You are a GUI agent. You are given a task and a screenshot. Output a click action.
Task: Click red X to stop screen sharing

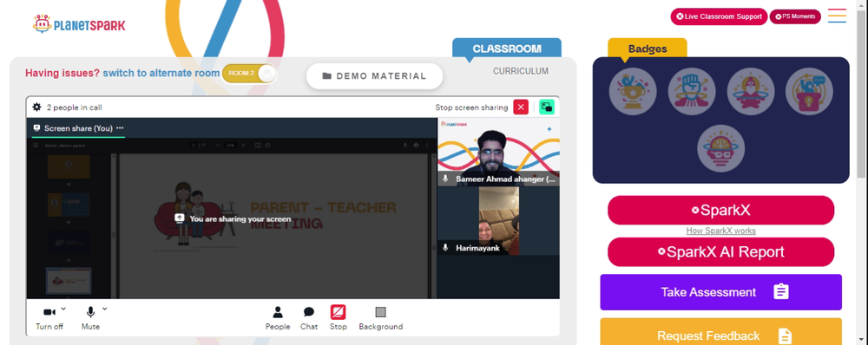click(521, 107)
